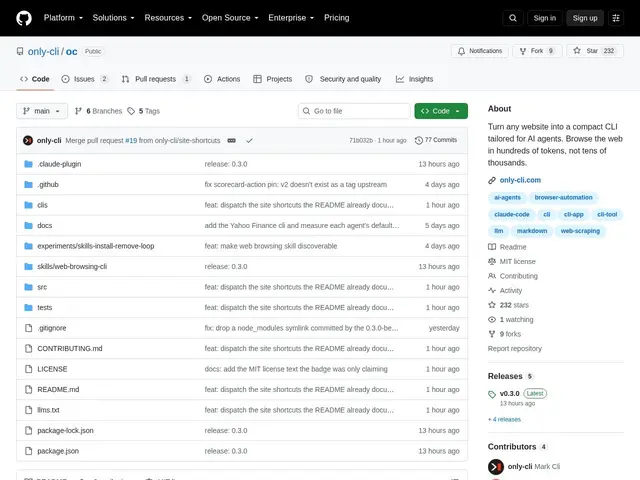Image resolution: width=640 pixels, height=480 pixels.
Task: Open the only-cli owner link
Action: [x=43, y=52]
